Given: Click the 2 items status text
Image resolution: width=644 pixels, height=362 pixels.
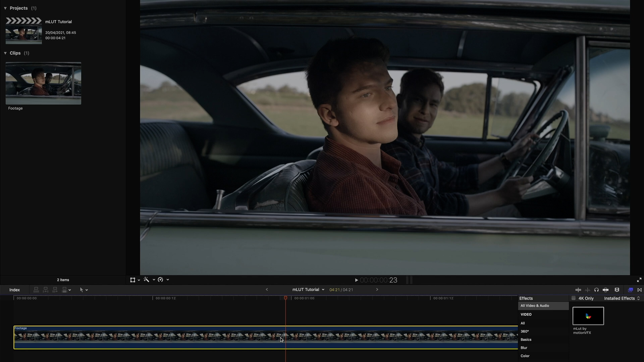Looking at the screenshot, I should click(x=63, y=280).
